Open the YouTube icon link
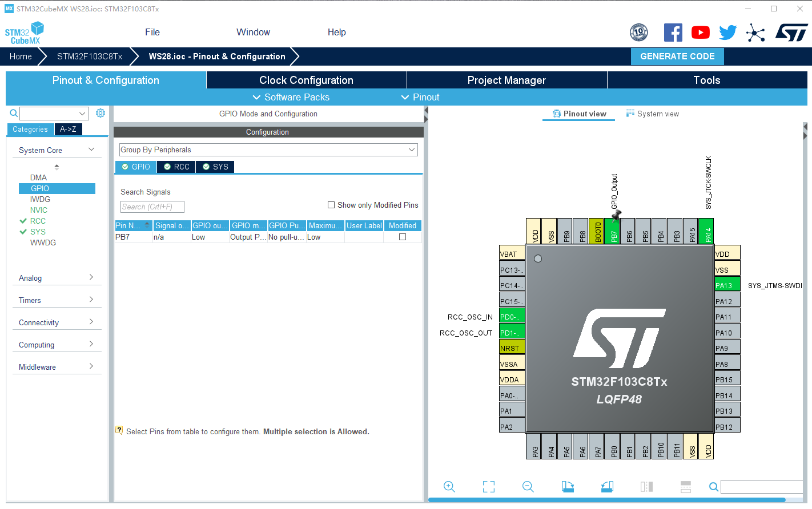The image size is (812, 509). (x=701, y=33)
